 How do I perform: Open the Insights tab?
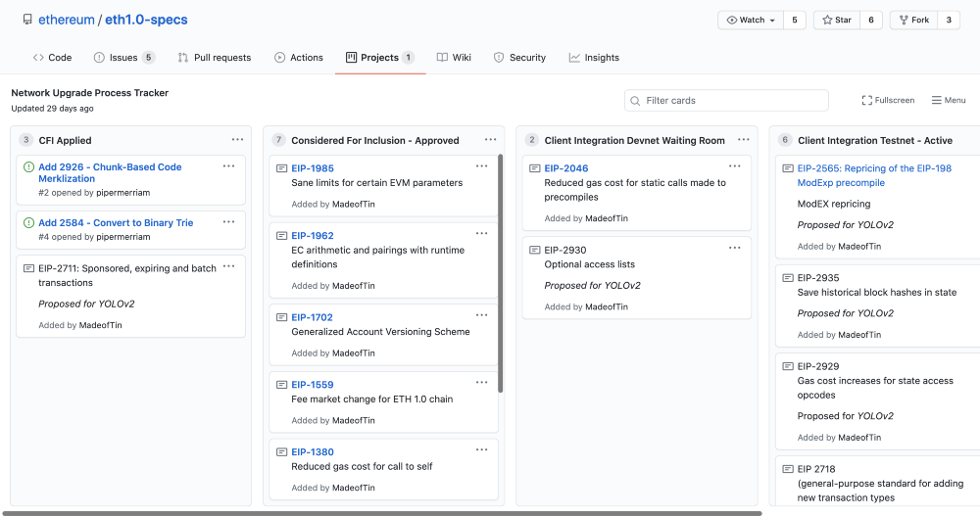[595, 58]
